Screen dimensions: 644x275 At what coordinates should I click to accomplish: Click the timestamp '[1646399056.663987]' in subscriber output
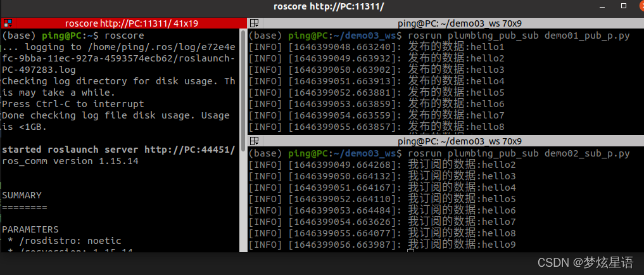point(343,245)
